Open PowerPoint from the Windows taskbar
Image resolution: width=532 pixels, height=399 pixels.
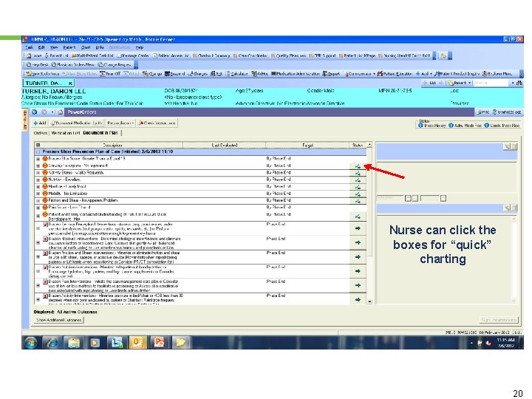[159, 343]
